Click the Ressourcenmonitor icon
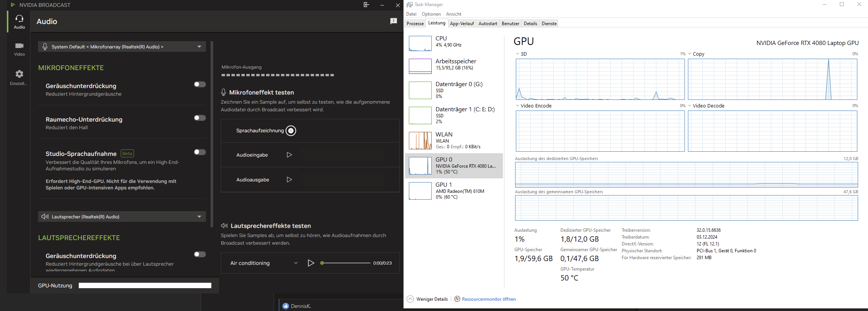Viewport: 868px width, 311px height. (457, 299)
